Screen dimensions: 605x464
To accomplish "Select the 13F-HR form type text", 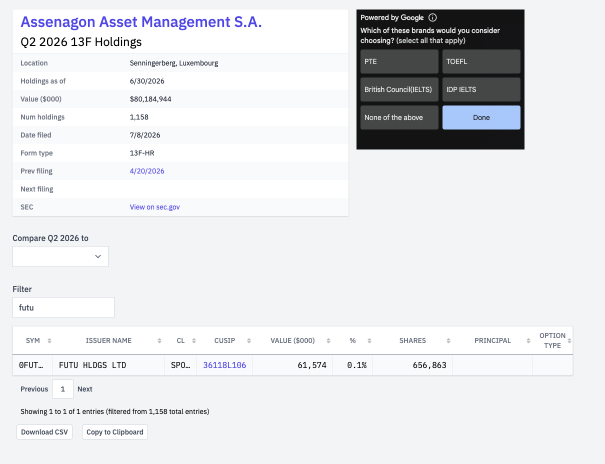I will pyautogui.click(x=142, y=153).
